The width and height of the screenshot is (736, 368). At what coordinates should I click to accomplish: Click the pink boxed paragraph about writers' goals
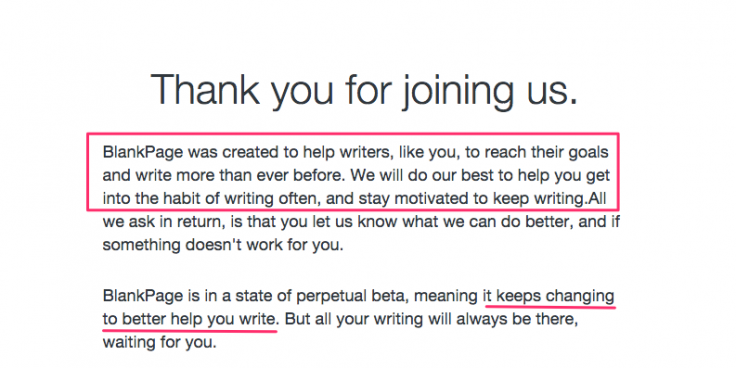pyautogui.click(x=353, y=172)
